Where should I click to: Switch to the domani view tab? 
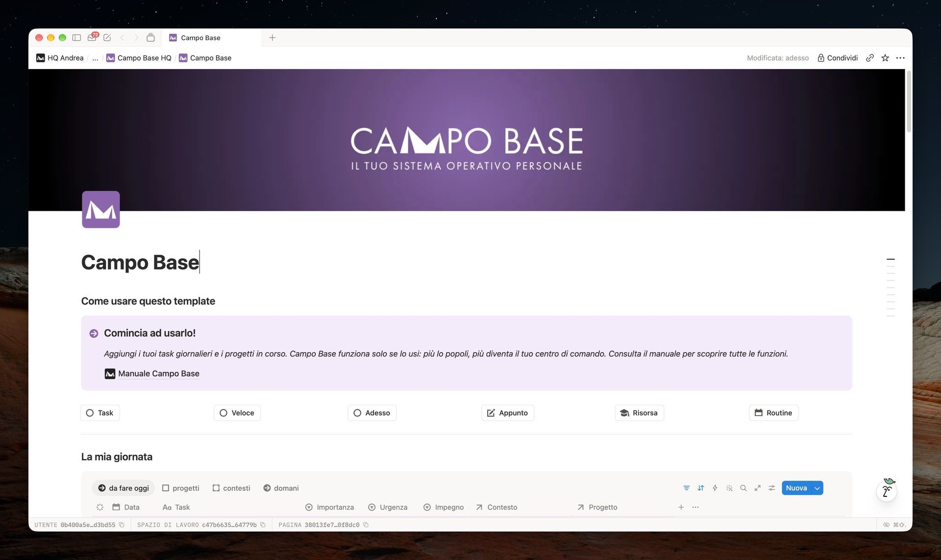(x=281, y=488)
